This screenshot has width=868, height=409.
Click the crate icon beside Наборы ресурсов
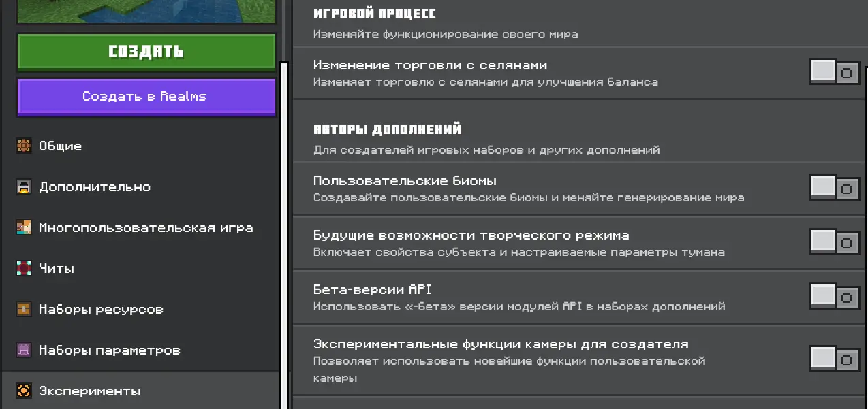point(24,310)
